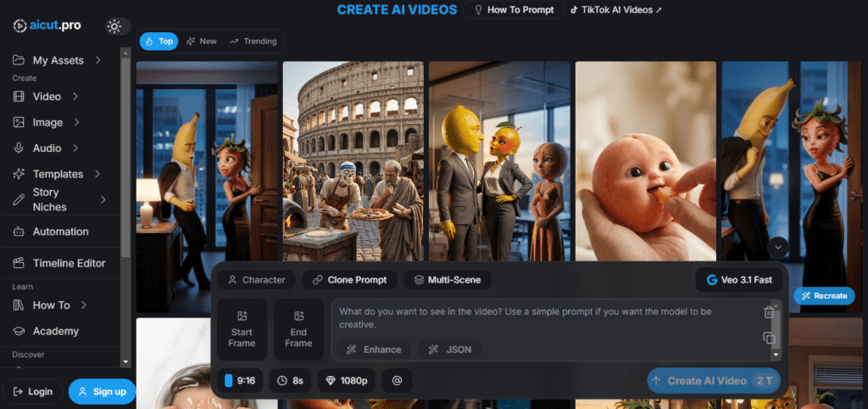Screen dimensions: 868x409
Task: Click the Image picture icon in sidebar
Action: (x=19, y=122)
